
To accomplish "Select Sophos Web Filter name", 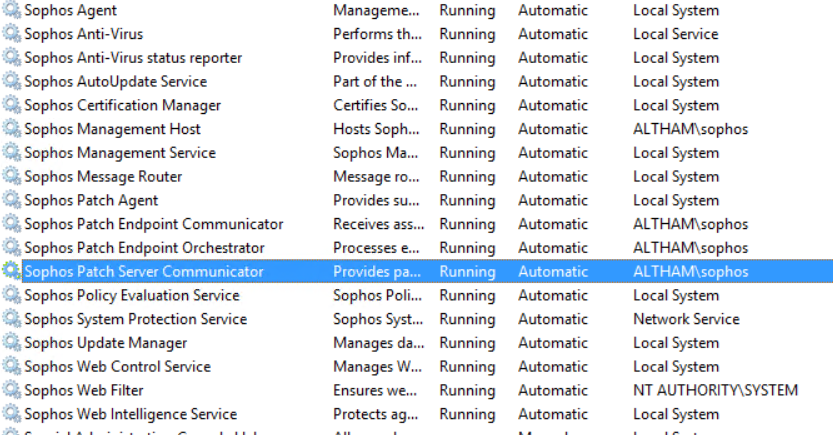I will [x=83, y=390].
